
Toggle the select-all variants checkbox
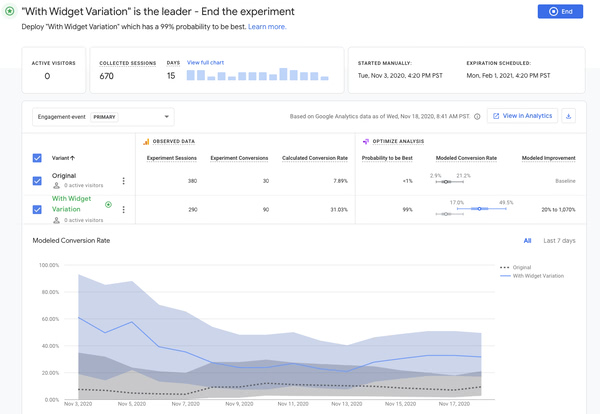click(x=37, y=158)
